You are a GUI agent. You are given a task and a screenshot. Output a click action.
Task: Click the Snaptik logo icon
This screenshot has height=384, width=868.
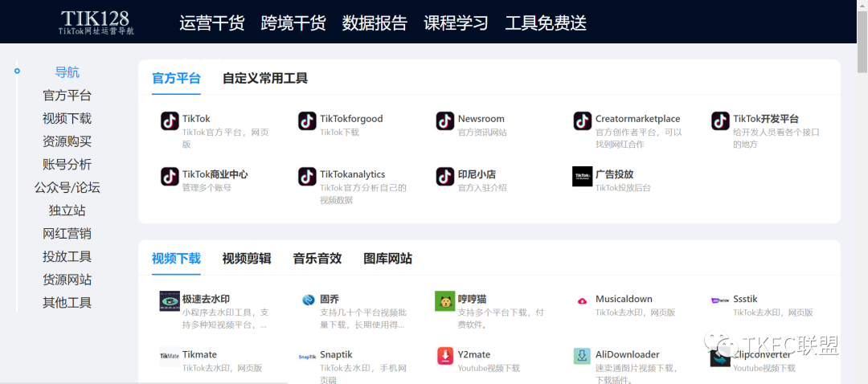(307, 357)
